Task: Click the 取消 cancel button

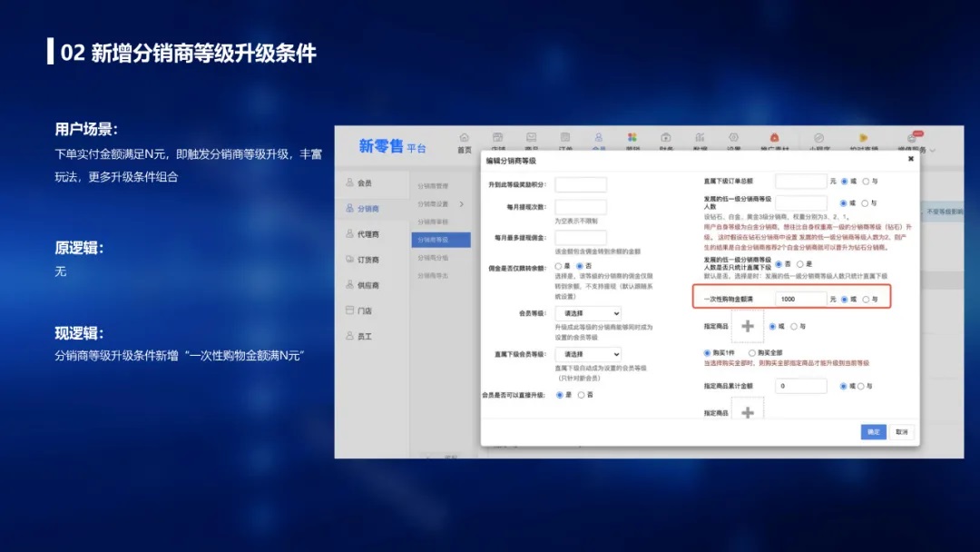Action: 900,432
